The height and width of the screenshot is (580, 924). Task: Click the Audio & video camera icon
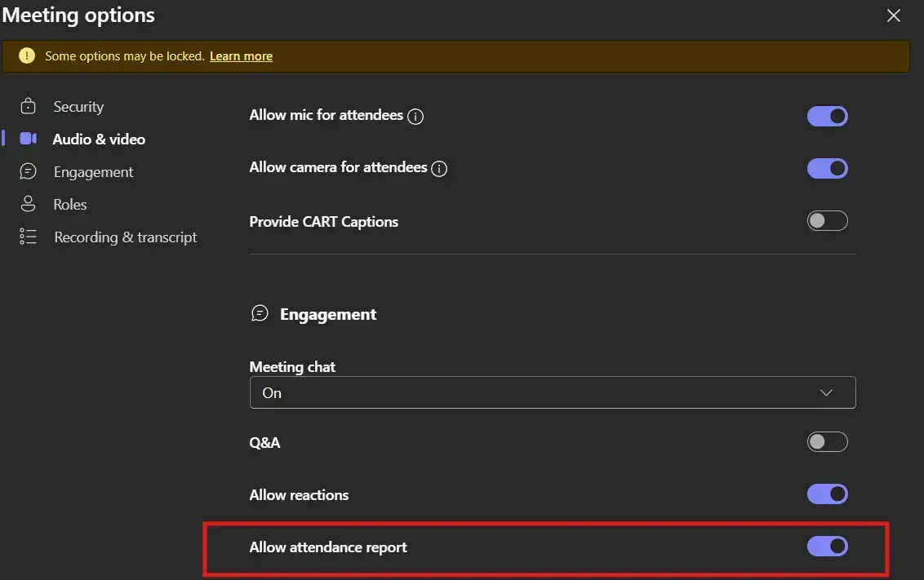pyautogui.click(x=29, y=139)
